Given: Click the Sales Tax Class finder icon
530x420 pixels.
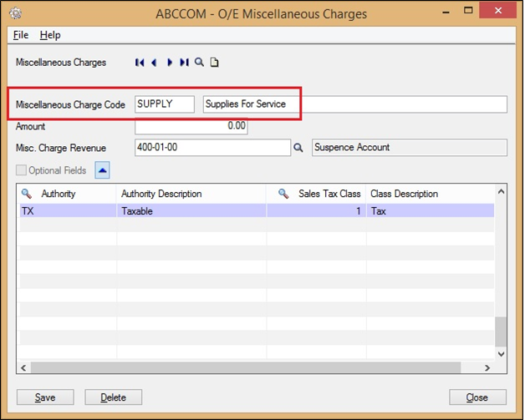Looking at the screenshot, I should point(283,194).
